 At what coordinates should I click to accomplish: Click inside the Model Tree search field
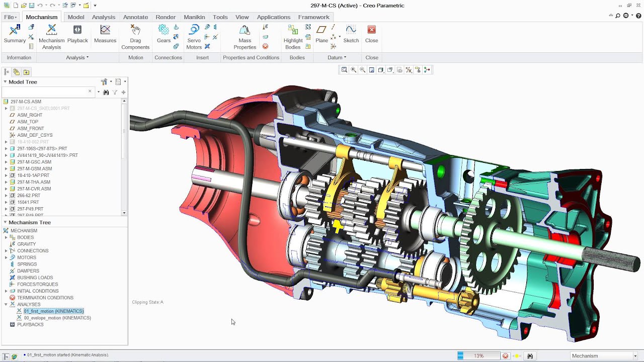(45, 92)
